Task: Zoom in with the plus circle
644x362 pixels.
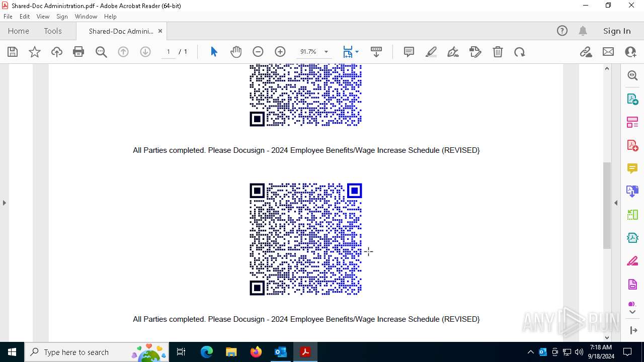Action: coord(280,52)
